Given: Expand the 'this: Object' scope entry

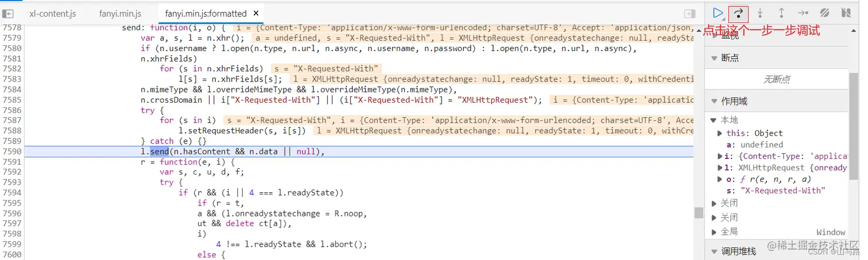Looking at the screenshot, I should pos(720,133).
